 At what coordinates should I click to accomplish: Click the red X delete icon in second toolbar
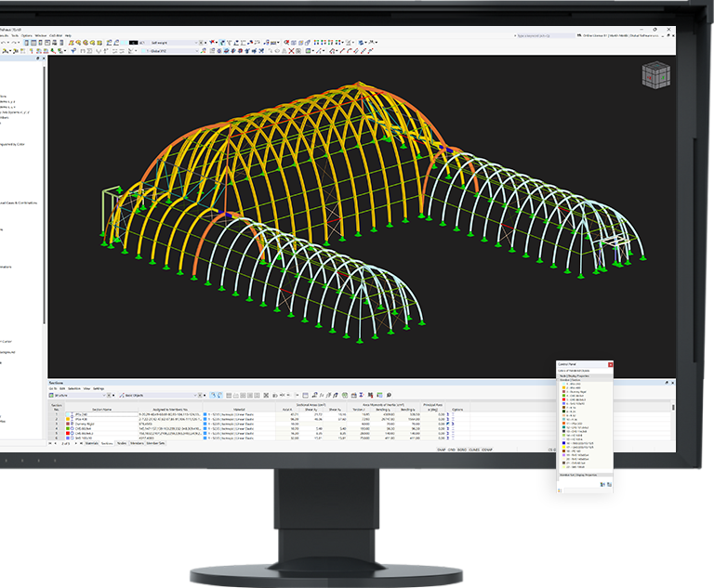(291, 51)
